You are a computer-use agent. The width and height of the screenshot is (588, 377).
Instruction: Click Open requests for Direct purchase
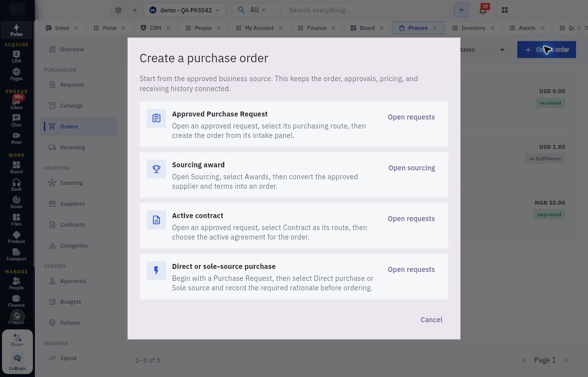[411, 270]
